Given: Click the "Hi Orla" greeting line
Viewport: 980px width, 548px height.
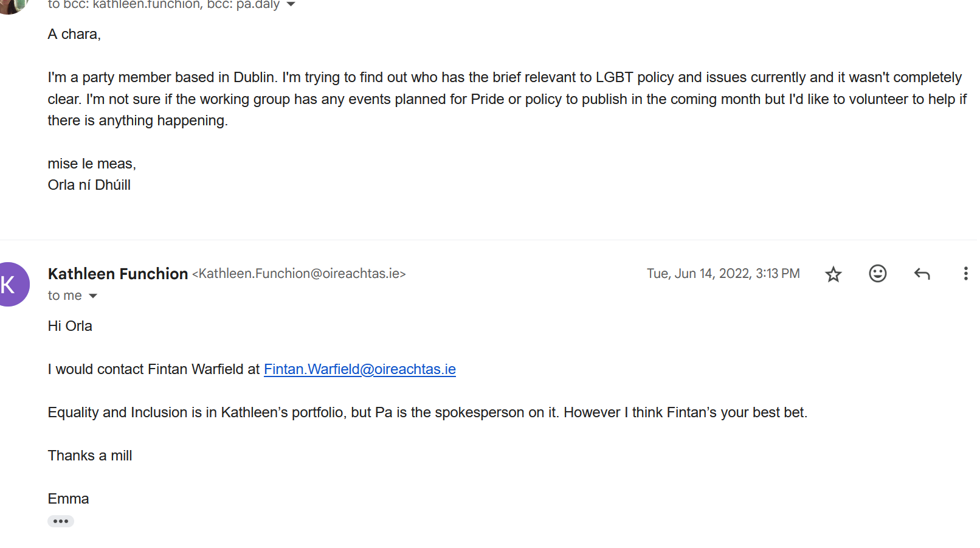Looking at the screenshot, I should (70, 326).
